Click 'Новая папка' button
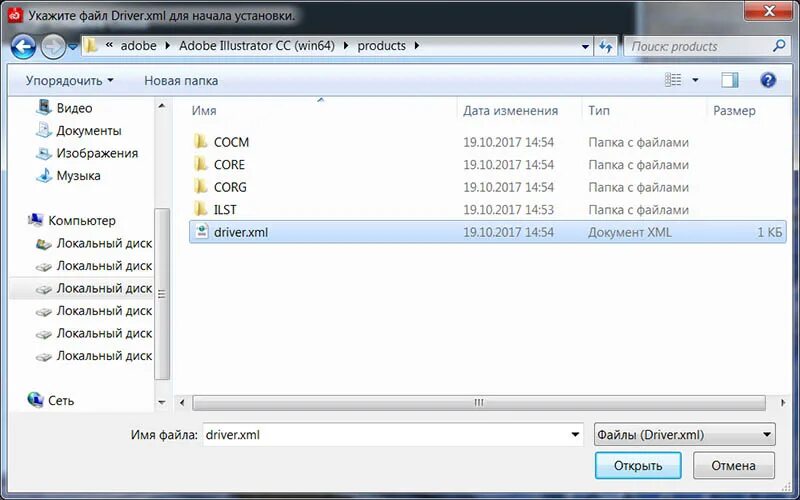The height and width of the screenshot is (500, 800). click(181, 81)
